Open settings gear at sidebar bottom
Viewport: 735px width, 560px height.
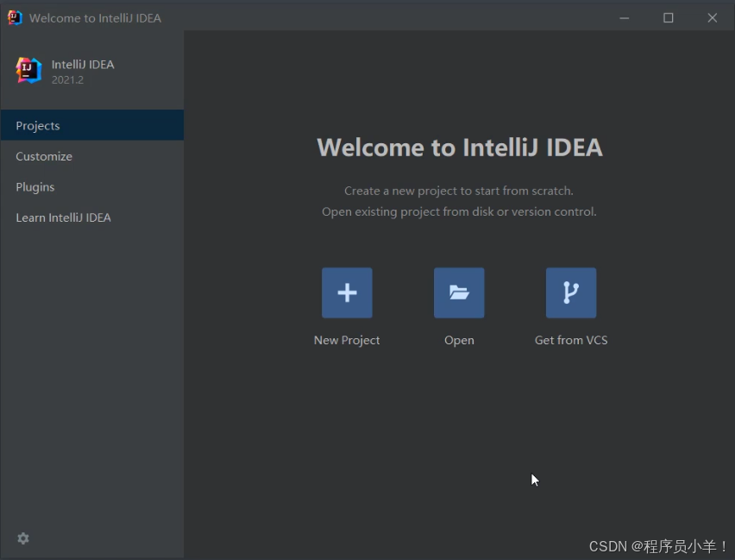coord(23,538)
